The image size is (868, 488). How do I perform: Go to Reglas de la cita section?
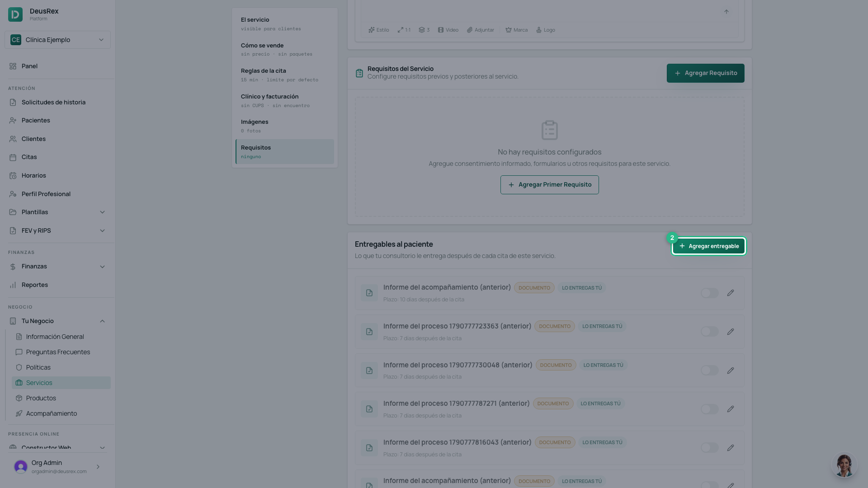pos(285,75)
